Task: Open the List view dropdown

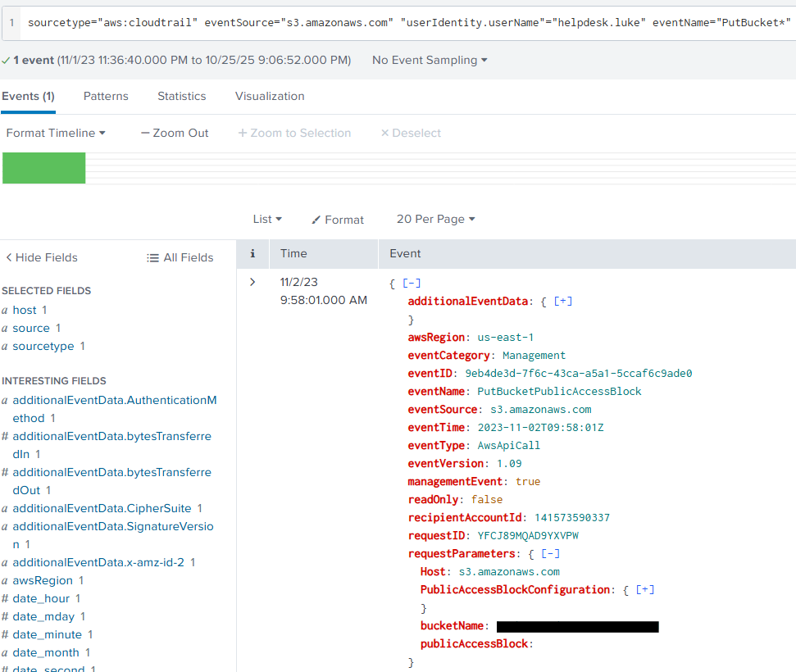Action: (267, 219)
